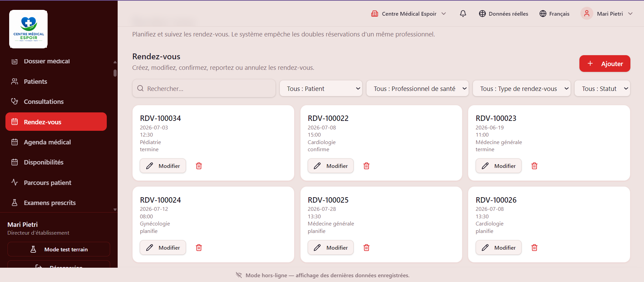This screenshot has width=644, height=282.
Task: Click the RDV-100026 card title
Action: click(496, 200)
